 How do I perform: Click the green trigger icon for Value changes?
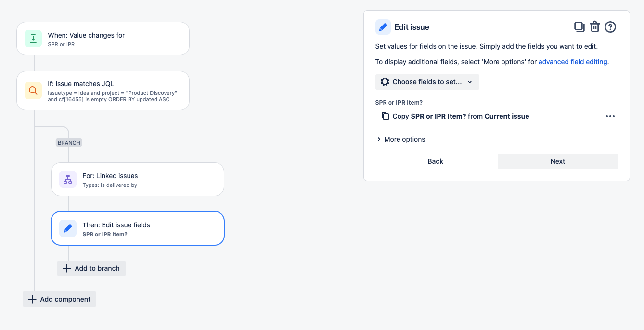[x=33, y=39]
